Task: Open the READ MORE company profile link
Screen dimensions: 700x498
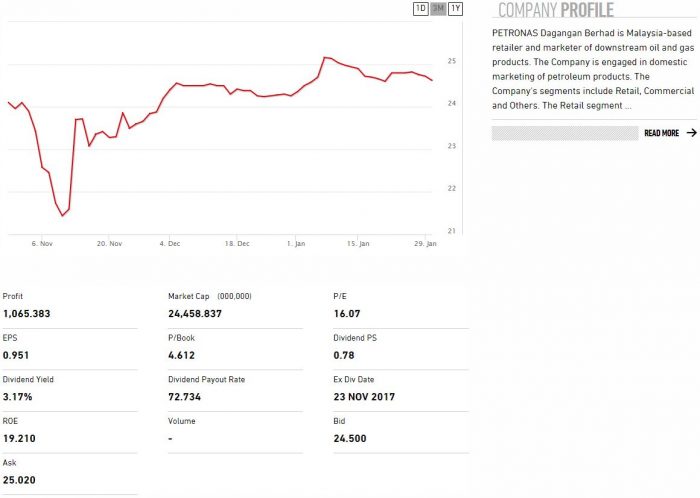Action: pyautogui.click(x=661, y=133)
